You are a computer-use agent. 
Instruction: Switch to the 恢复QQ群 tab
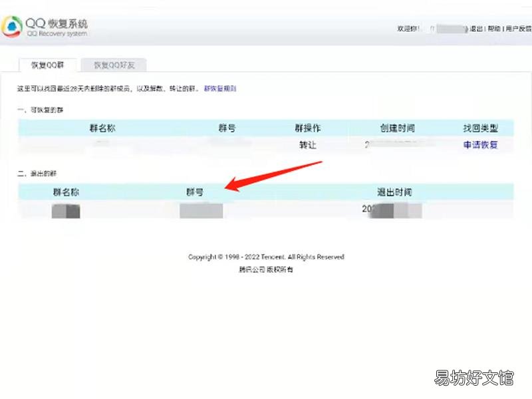(x=47, y=65)
